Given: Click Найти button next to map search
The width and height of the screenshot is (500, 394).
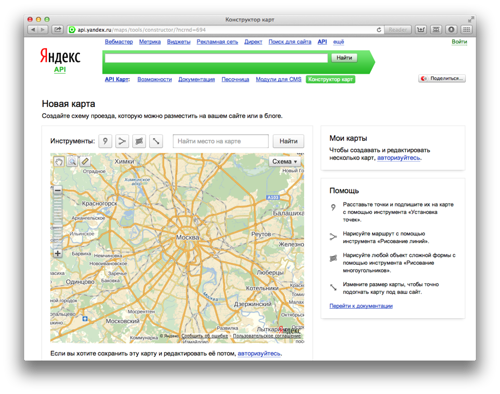Looking at the screenshot, I should point(288,141).
